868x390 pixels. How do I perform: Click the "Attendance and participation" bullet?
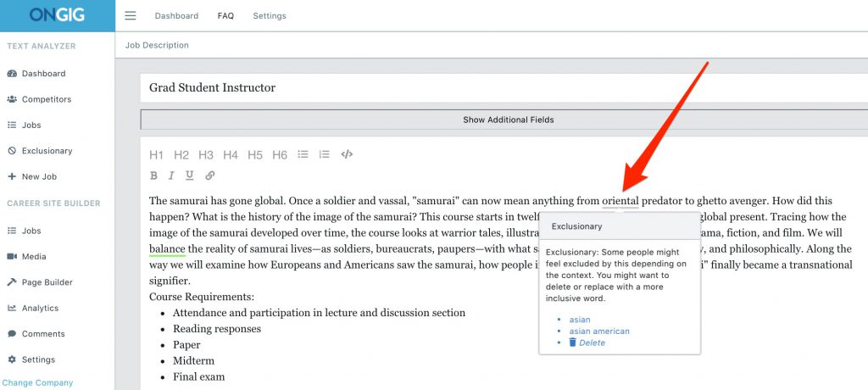319,313
